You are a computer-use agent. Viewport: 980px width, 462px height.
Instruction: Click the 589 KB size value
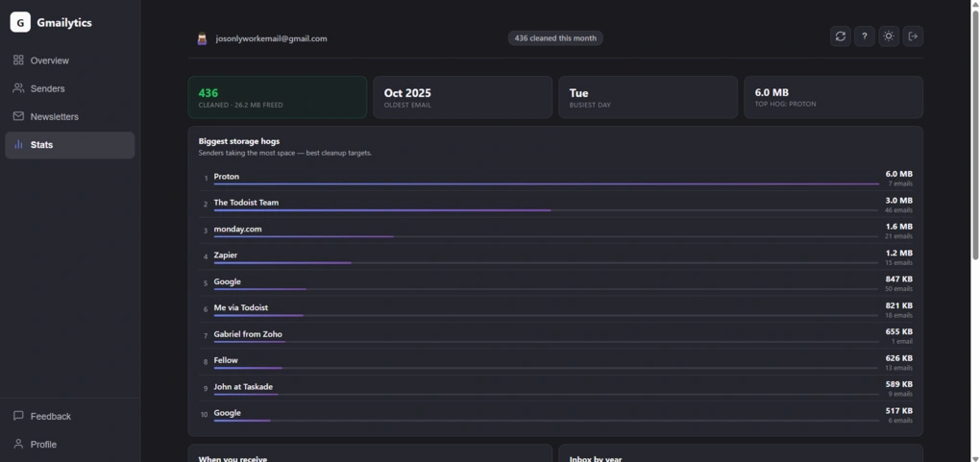coord(898,384)
